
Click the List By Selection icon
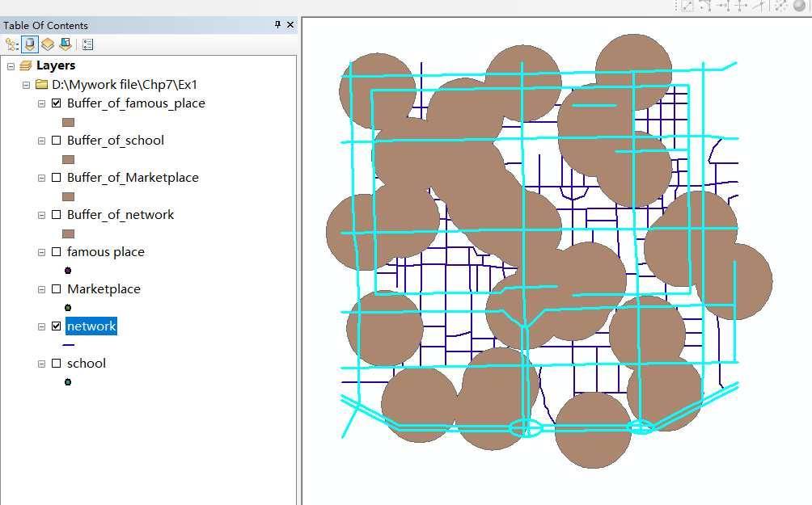pos(66,44)
